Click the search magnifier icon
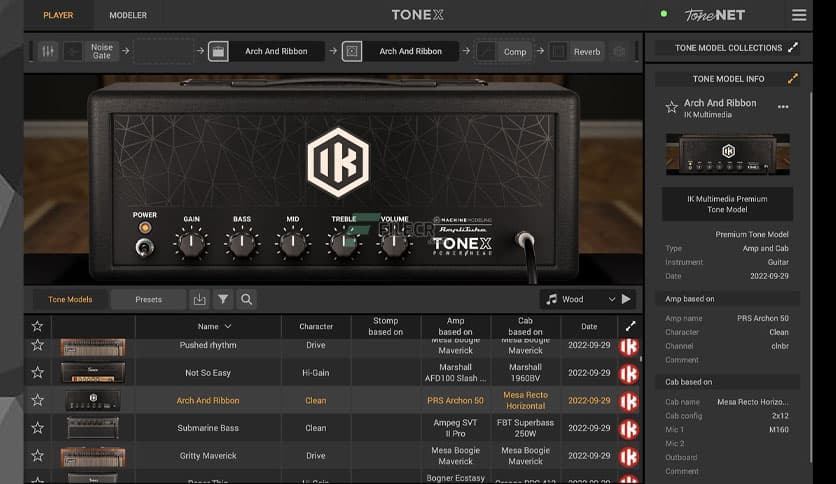 [246, 300]
